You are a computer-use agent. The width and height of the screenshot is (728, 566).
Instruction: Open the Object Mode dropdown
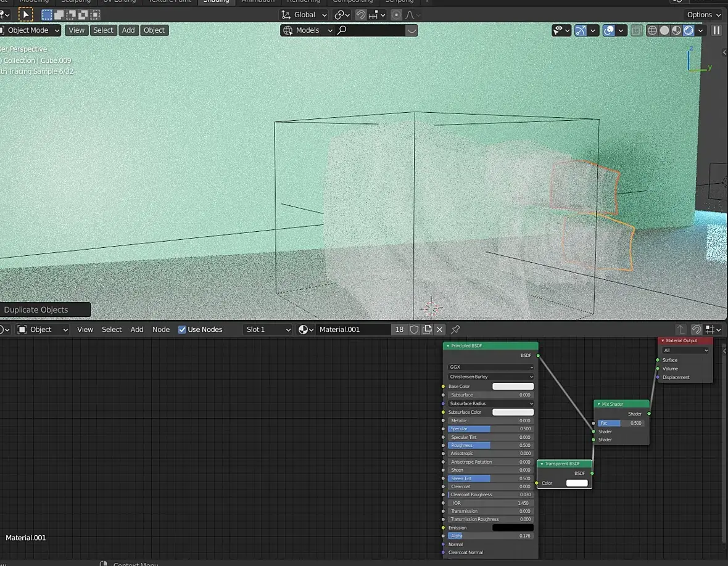tap(31, 30)
